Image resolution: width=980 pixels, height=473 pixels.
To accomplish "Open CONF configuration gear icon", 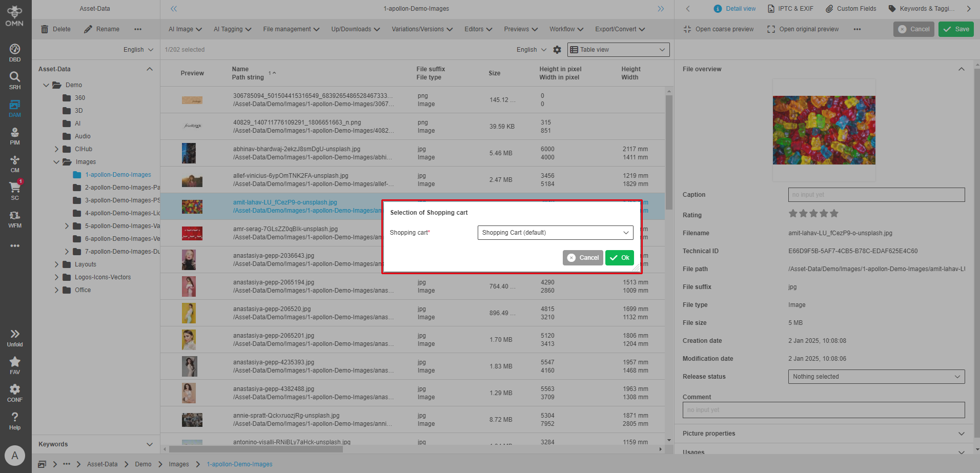I will click(15, 393).
